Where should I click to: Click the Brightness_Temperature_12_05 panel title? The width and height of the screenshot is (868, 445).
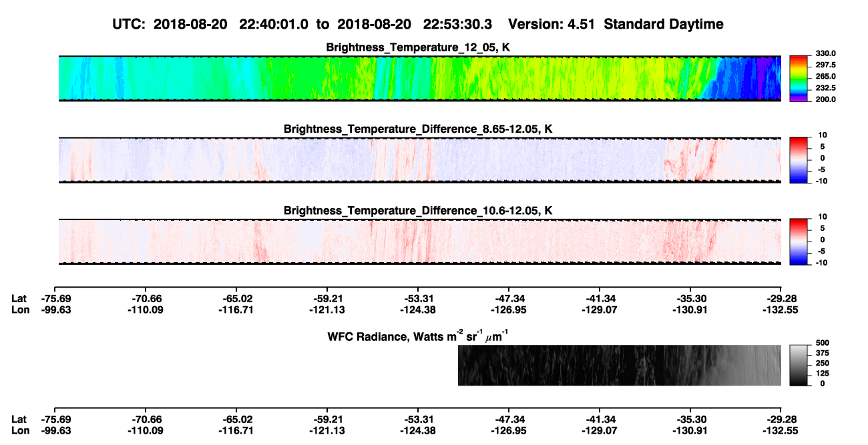point(419,47)
